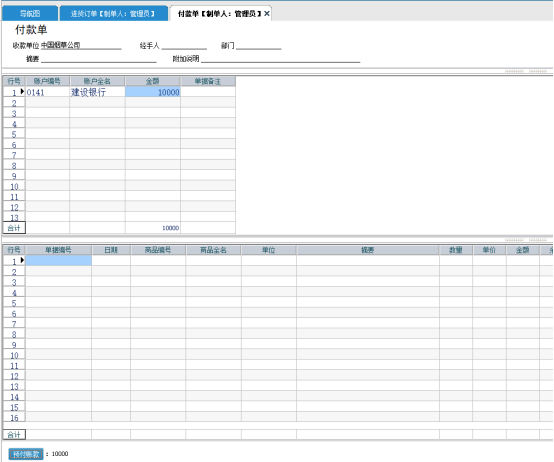554x462 pixels.
Task: Click the row 1 indicator arrow in the upper grid
Action: 22,91
